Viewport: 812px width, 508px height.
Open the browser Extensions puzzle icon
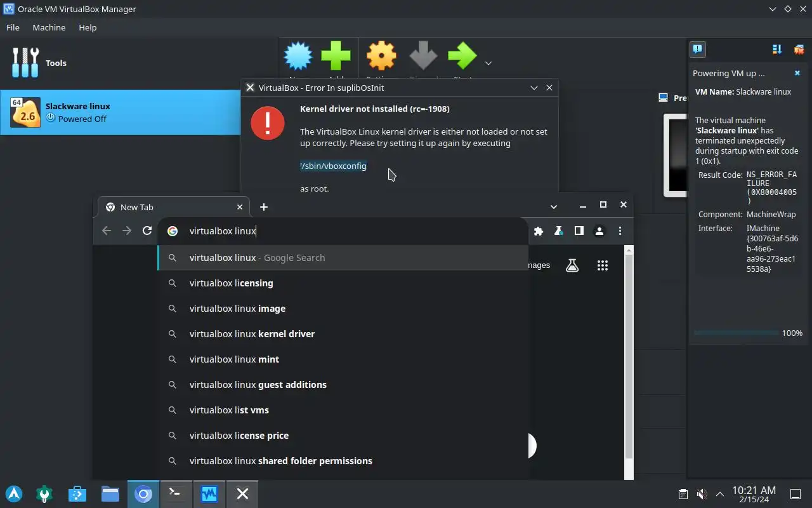coord(539,231)
